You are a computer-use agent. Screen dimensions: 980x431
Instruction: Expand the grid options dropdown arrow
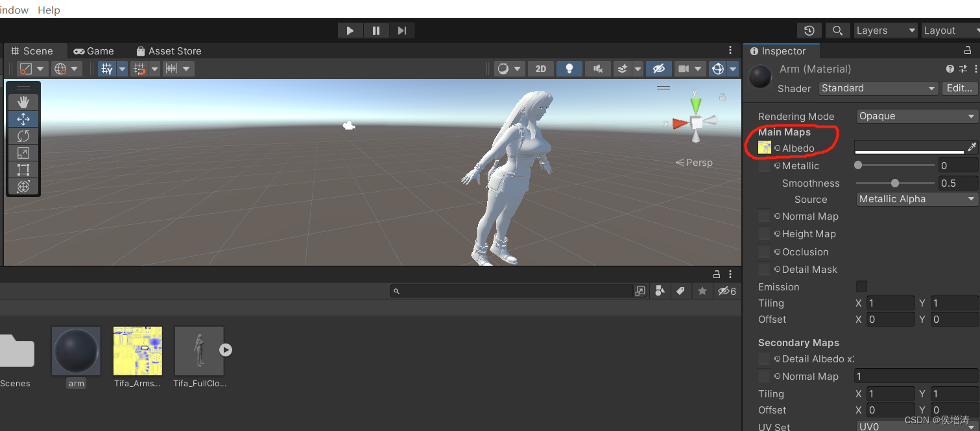click(x=122, y=69)
